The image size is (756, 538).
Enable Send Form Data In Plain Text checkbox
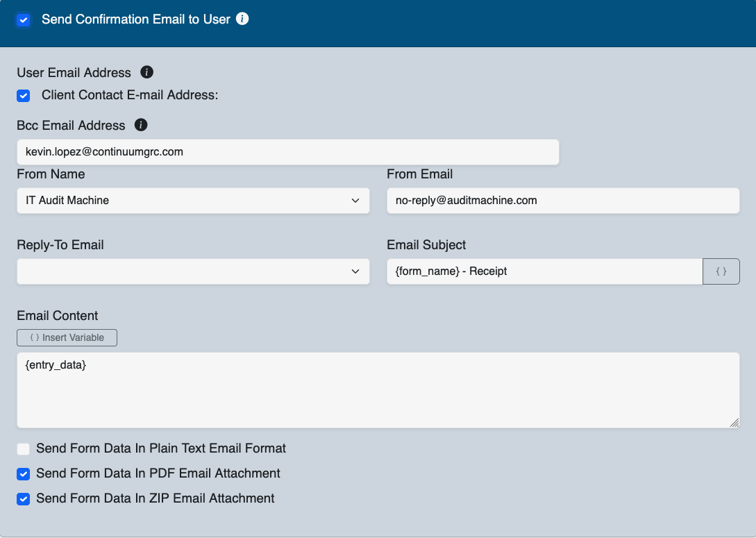[x=24, y=449]
